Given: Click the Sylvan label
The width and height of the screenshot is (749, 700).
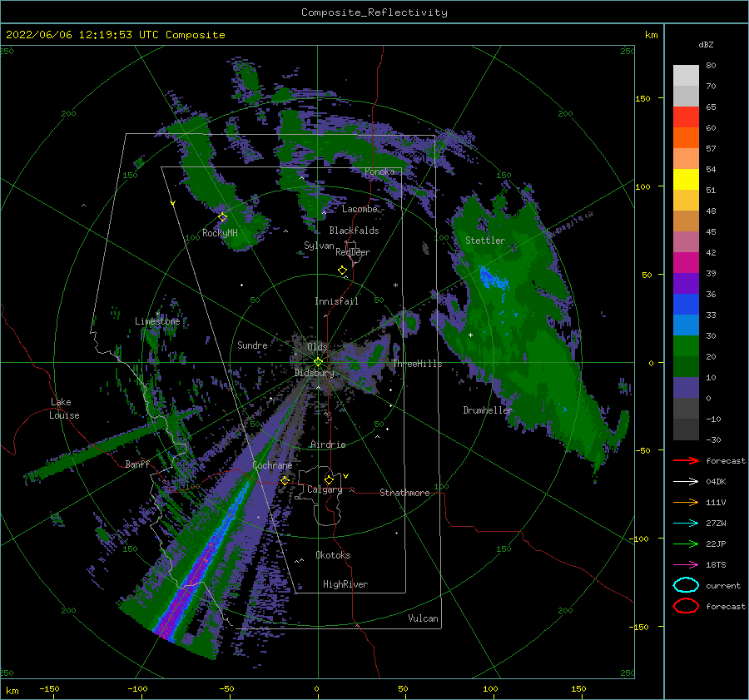Looking at the screenshot, I should point(319,246).
